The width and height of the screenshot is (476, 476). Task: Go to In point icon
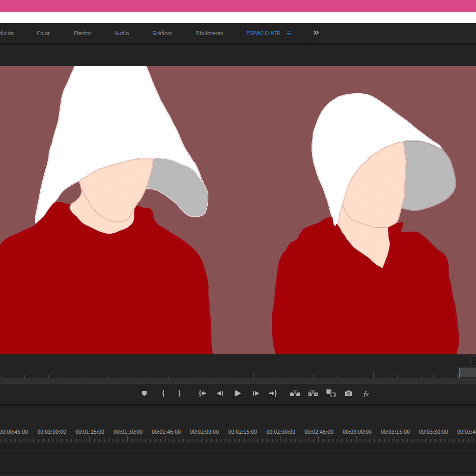tap(202, 394)
